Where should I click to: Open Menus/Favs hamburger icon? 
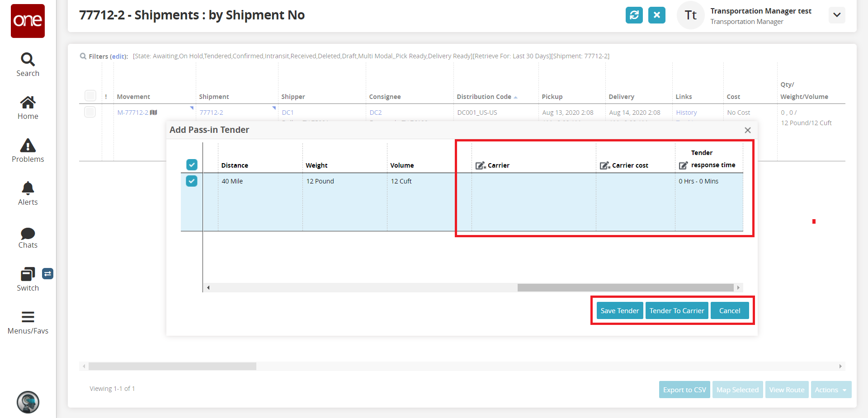28,317
